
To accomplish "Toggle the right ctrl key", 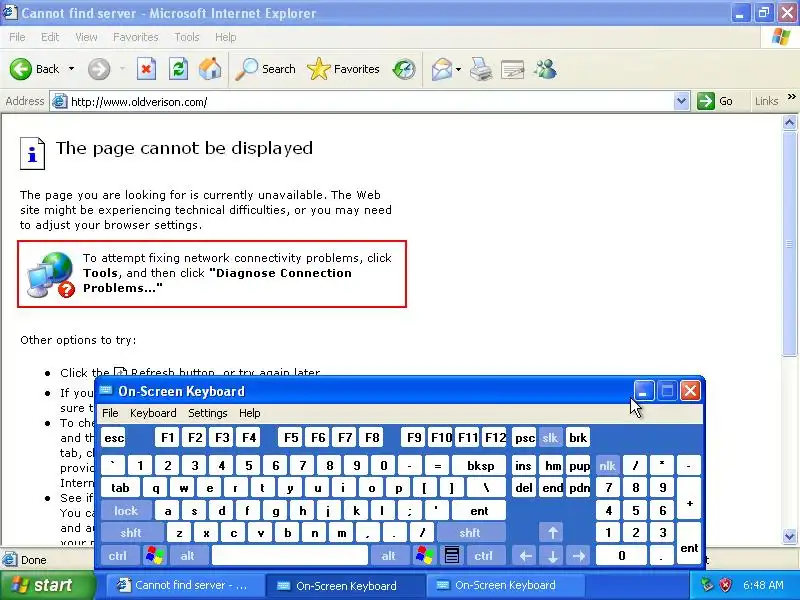I will tap(484, 555).
